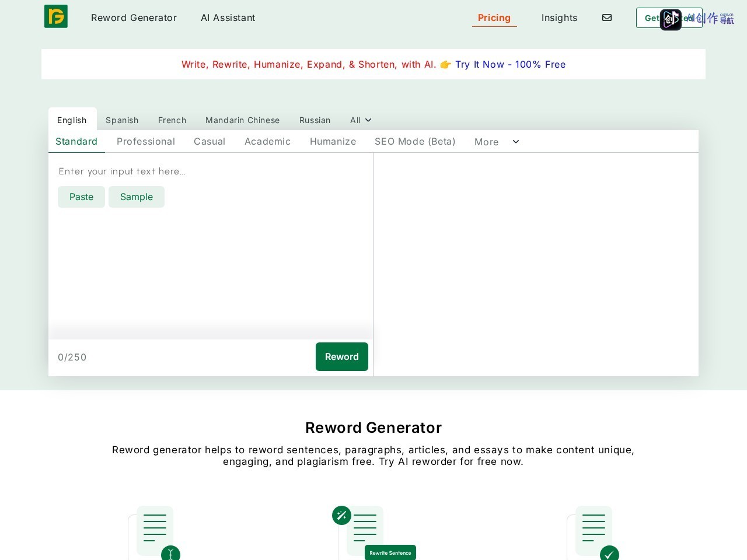
Task: Click Try It Now - 100% Free link
Action: coord(510,64)
